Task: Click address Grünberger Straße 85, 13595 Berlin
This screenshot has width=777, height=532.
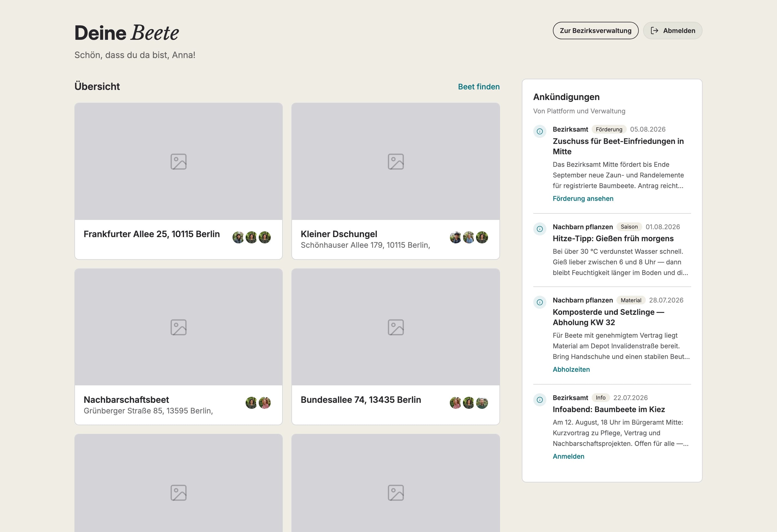Action: (x=148, y=411)
